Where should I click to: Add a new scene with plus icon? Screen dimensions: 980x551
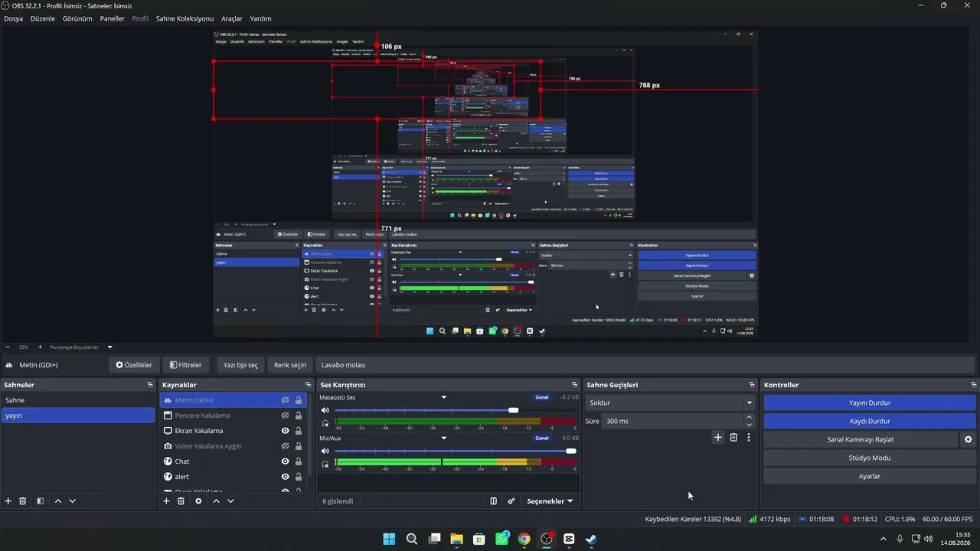click(8, 501)
